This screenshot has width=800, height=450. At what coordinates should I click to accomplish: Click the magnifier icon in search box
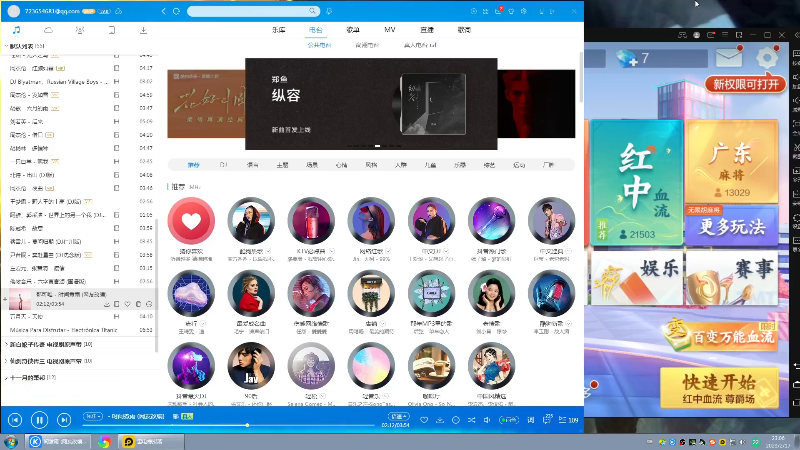click(312, 11)
